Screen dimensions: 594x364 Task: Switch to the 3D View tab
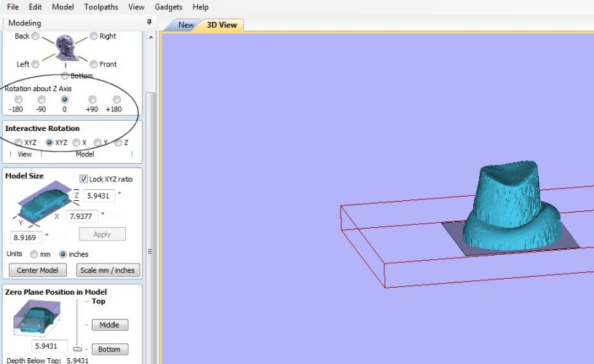click(x=221, y=25)
